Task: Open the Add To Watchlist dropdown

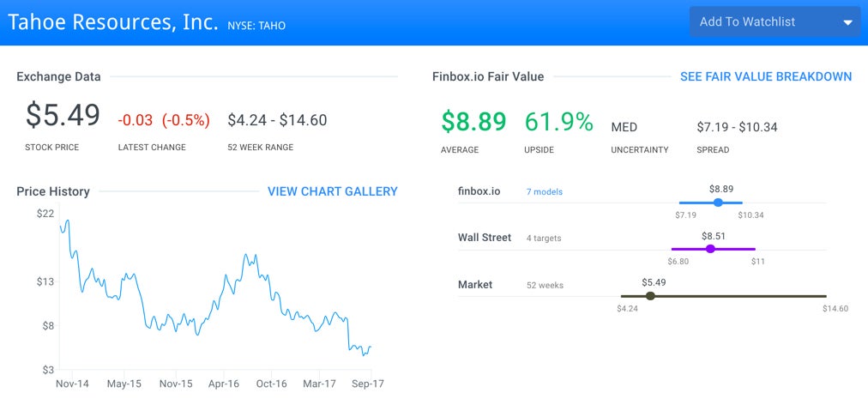Action: click(762, 22)
